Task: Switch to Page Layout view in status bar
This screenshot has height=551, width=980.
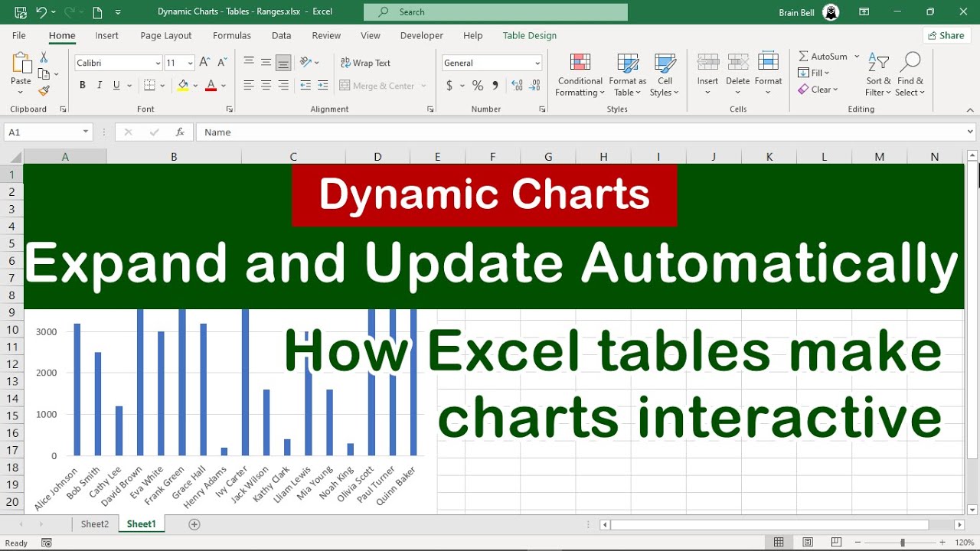Action: pyautogui.click(x=808, y=543)
